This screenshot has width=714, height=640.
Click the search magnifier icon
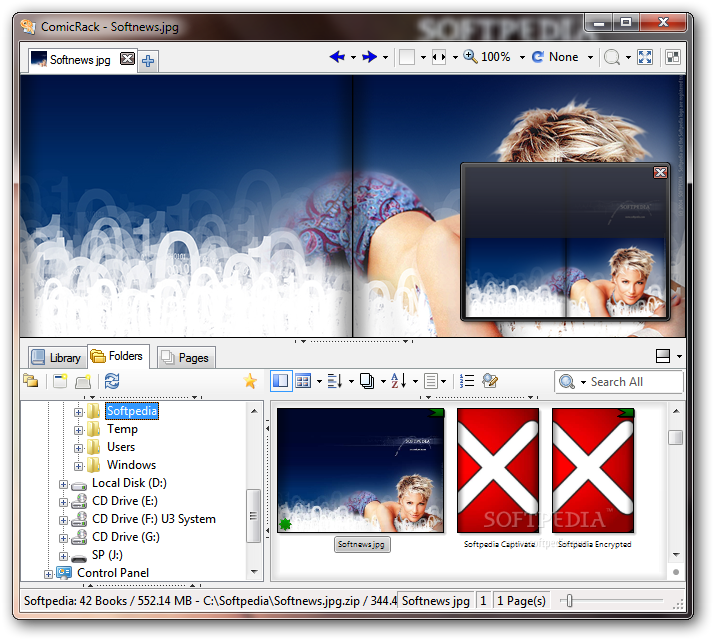click(567, 382)
